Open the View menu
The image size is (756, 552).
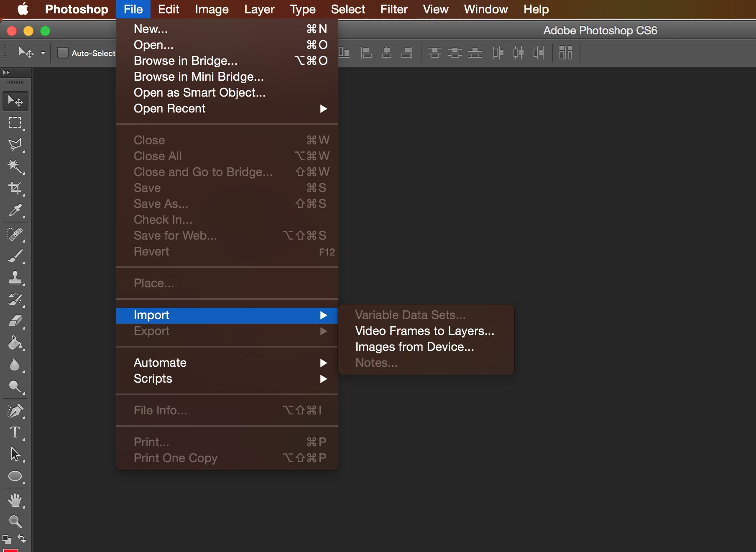436,9
